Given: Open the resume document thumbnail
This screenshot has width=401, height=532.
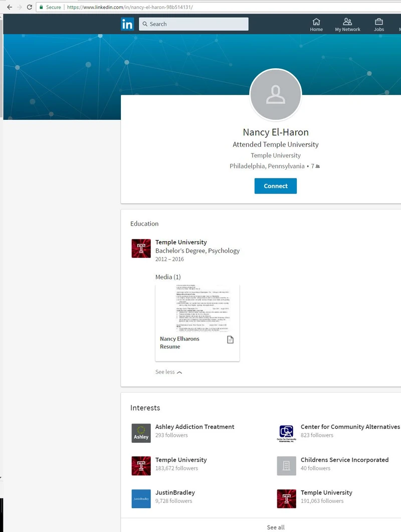Looking at the screenshot, I should pyautogui.click(x=197, y=308).
